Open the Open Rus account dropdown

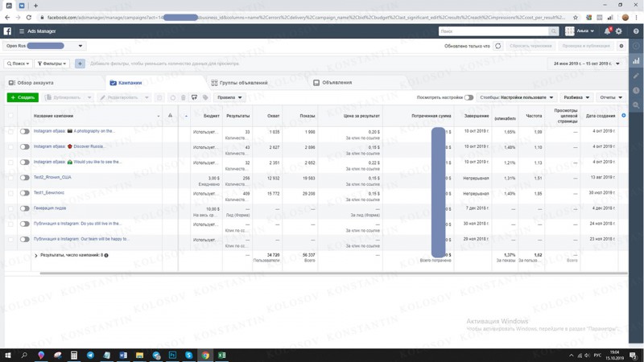44,46
